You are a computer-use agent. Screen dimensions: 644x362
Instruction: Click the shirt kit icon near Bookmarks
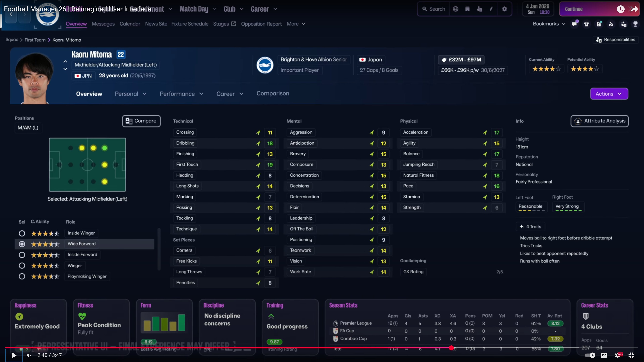click(x=586, y=24)
